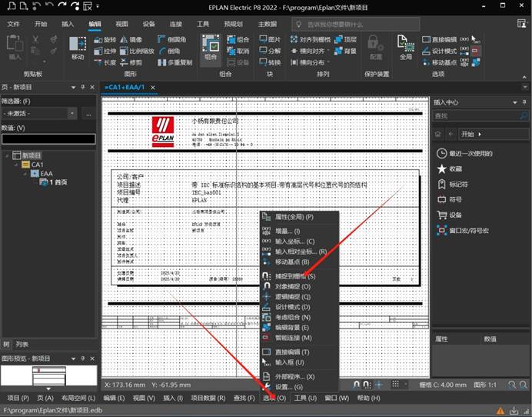Collapse the EAA tree node
This screenshot has width=532, height=417.
click(25, 174)
